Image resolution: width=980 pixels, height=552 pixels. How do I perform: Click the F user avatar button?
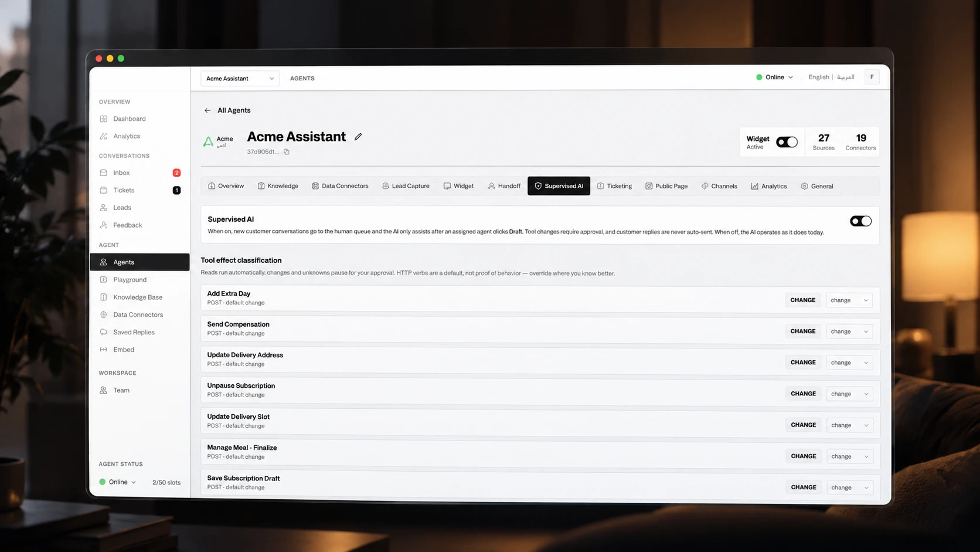point(872,77)
